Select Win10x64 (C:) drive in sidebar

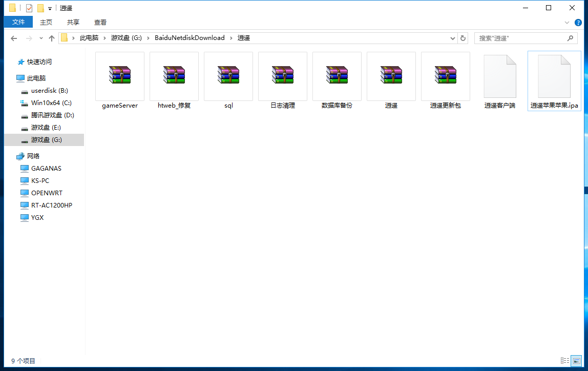tap(51, 102)
